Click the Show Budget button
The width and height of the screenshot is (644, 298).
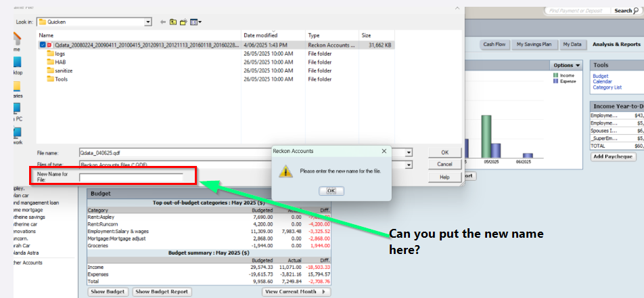pos(108,292)
